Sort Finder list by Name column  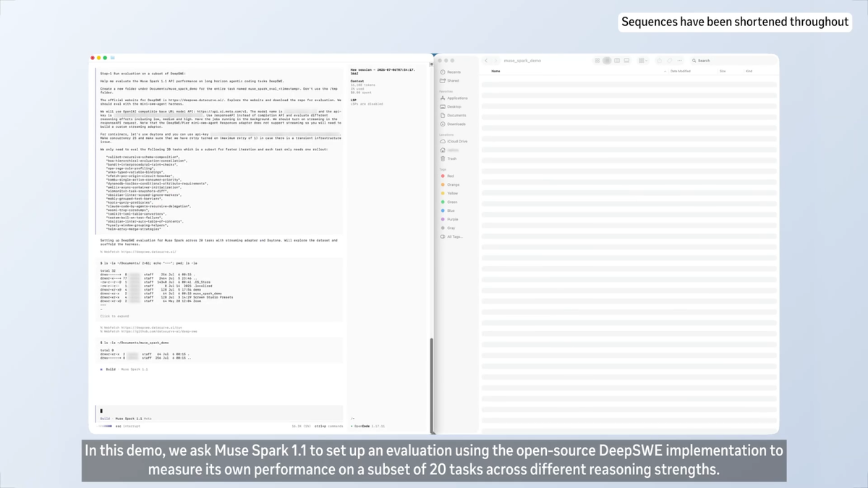[496, 71]
